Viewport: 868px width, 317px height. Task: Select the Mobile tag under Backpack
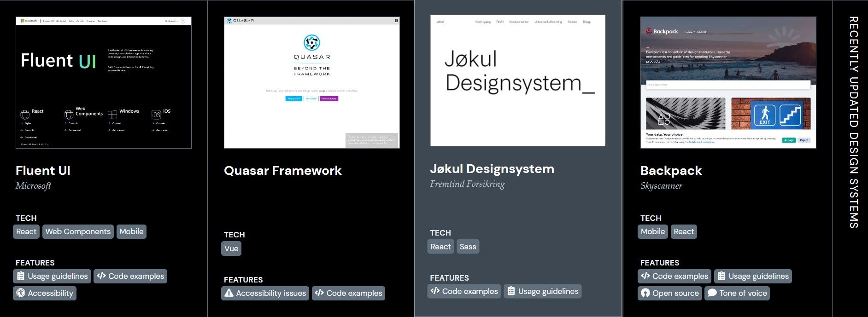tap(653, 231)
